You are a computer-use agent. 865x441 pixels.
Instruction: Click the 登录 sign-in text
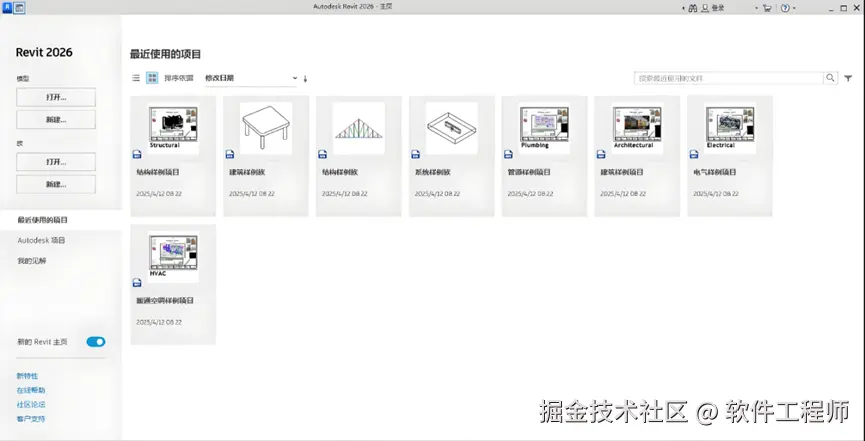(x=718, y=8)
